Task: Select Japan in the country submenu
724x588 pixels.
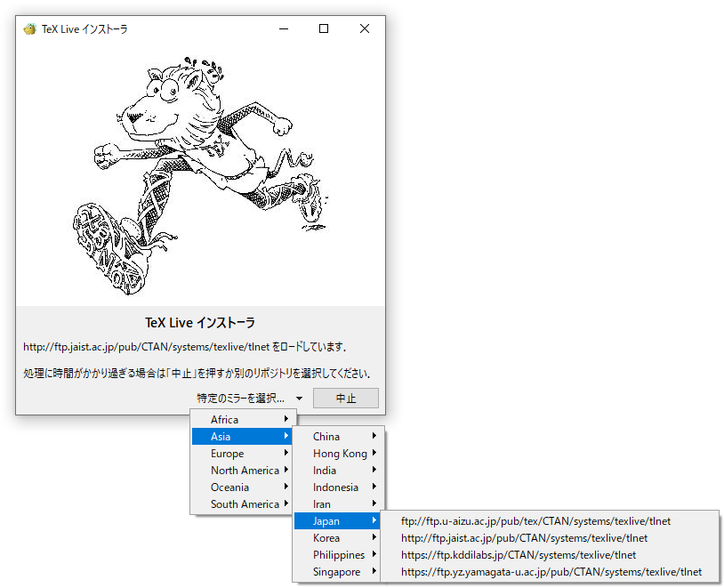Action: click(x=337, y=521)
